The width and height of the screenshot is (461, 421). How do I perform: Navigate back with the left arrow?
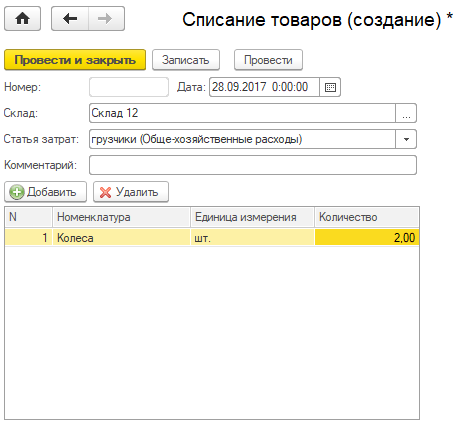tap(70, 19)
